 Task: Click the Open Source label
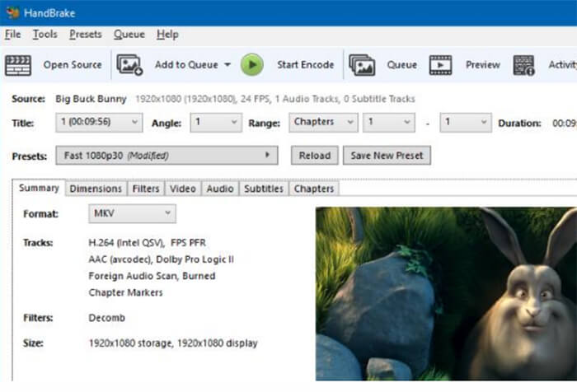[73, 65]
